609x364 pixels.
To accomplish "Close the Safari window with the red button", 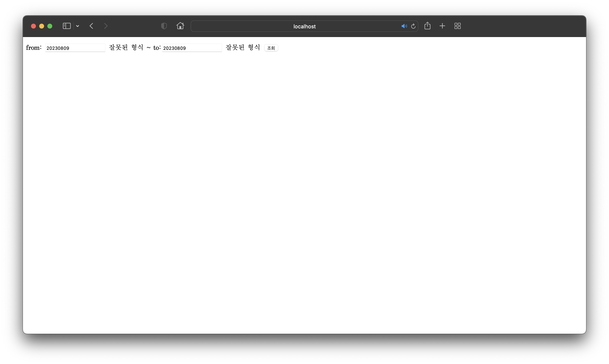I will click(34, 26).
